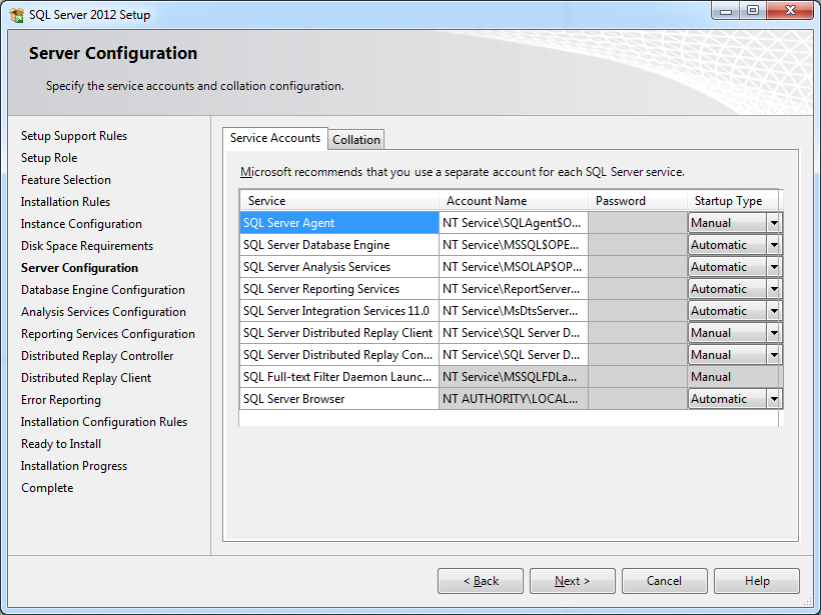Click Analysis Services Configuration step
The width and height of the screenshot is (821, 615).
[x=103, y=312]
